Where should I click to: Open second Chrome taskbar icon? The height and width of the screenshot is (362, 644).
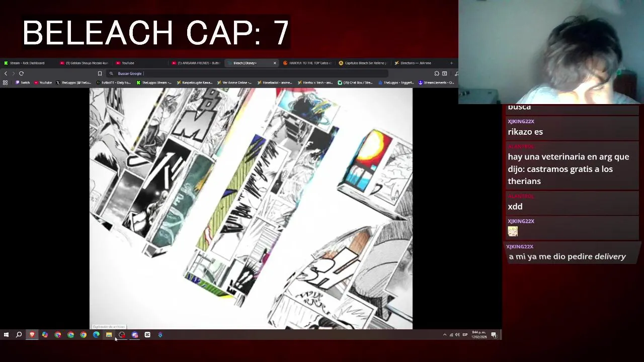pos(70,335)
